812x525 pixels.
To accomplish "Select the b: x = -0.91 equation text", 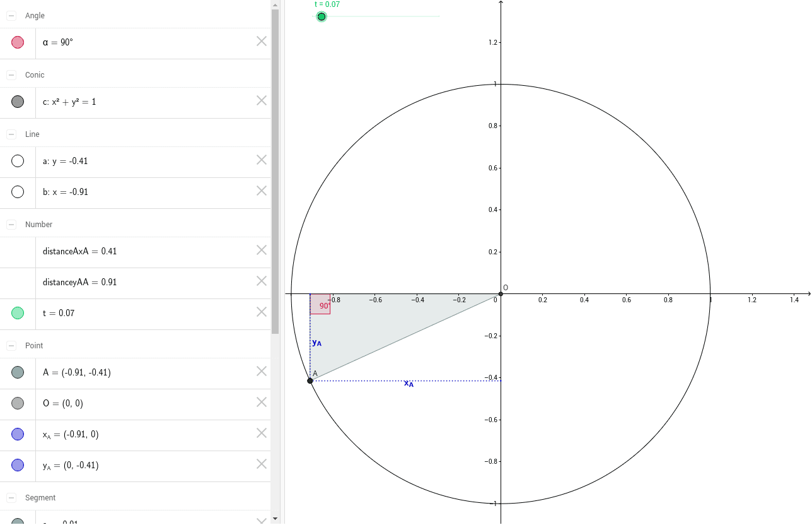I will click(x=66, y=192).
